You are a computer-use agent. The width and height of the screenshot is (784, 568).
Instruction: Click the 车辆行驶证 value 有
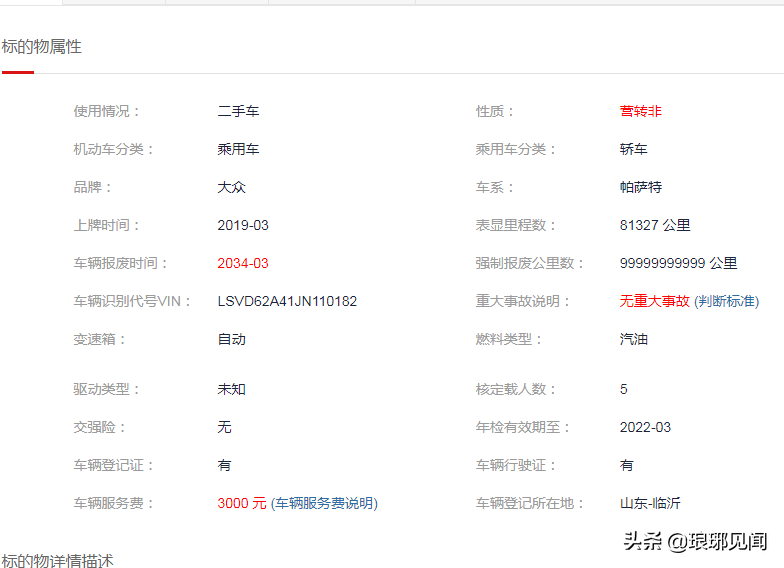coord(626,465)
